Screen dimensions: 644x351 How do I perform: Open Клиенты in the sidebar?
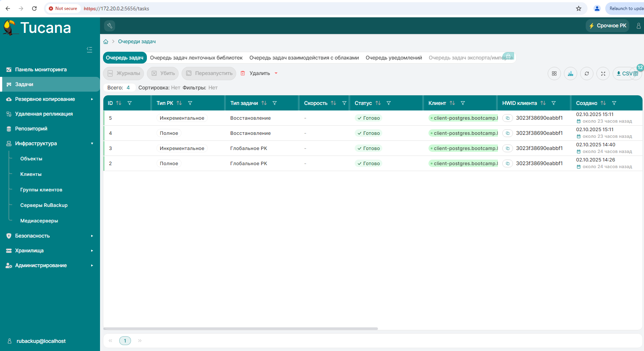(31, 174)
